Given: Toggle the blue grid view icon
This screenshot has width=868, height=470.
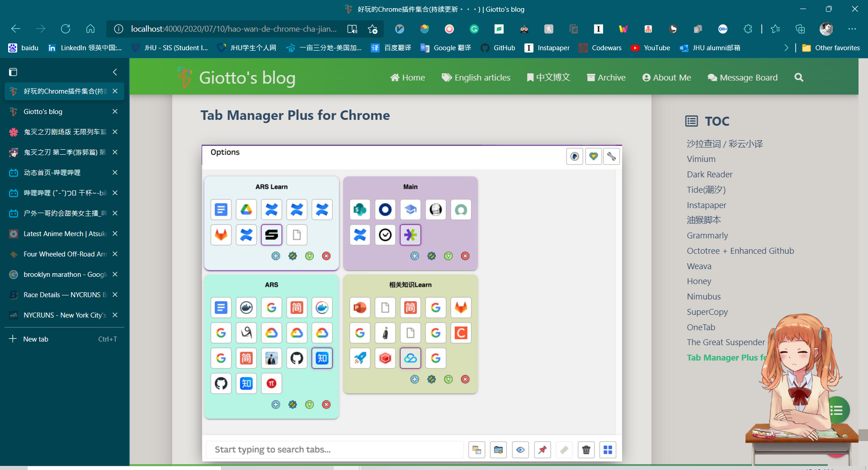Looking at the screenshot, I should click(x=608, y=450).
